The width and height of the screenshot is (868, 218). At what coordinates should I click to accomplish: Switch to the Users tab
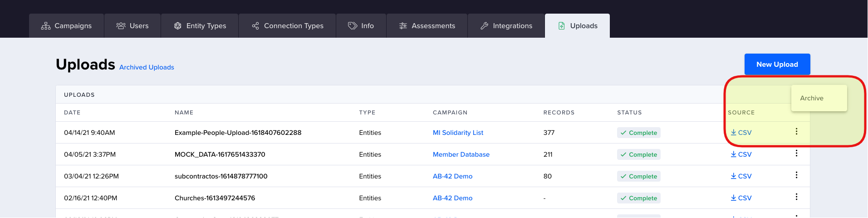pos(132,26)
